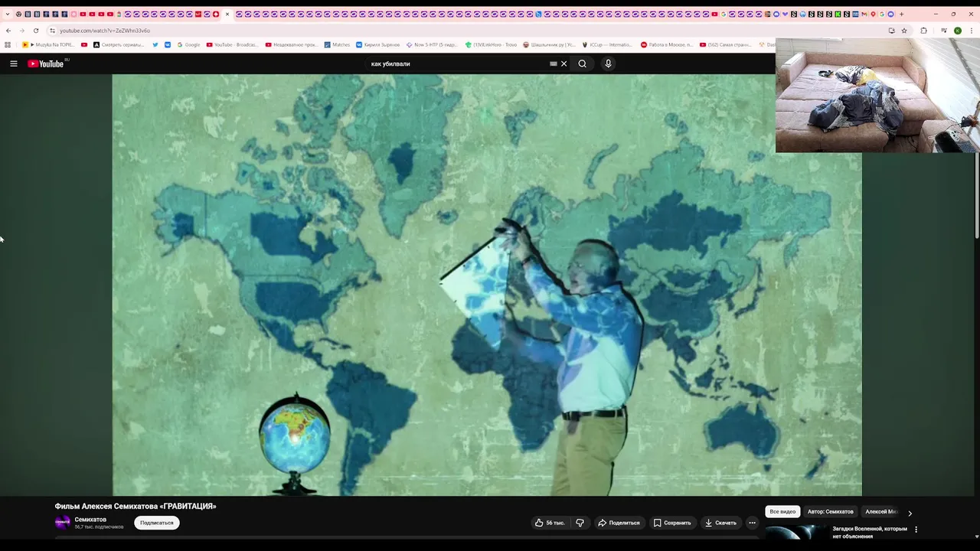
Task: Open the install/cast screen icon in address bar
Action: [891, 31]
